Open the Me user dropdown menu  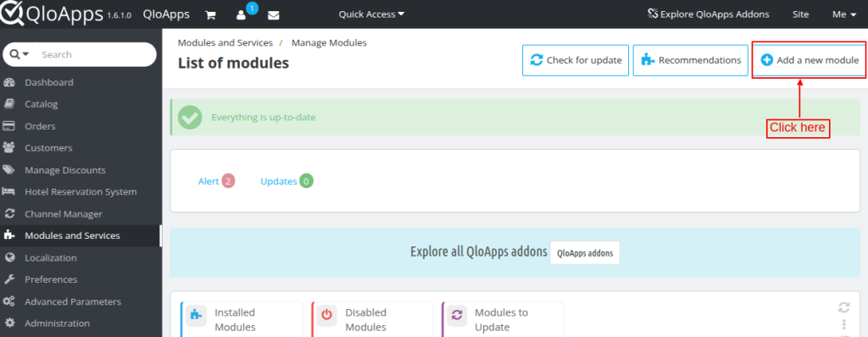pos(844,14)
